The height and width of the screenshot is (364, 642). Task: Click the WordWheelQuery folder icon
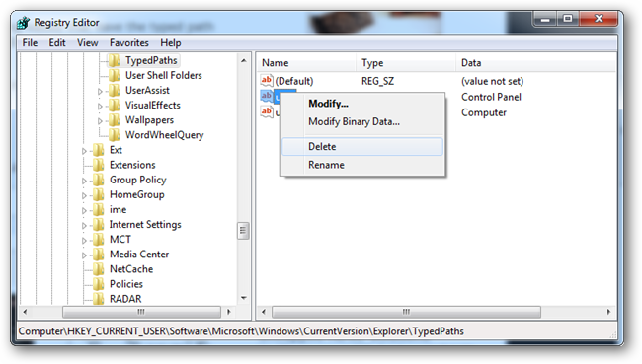click(115, 135)
